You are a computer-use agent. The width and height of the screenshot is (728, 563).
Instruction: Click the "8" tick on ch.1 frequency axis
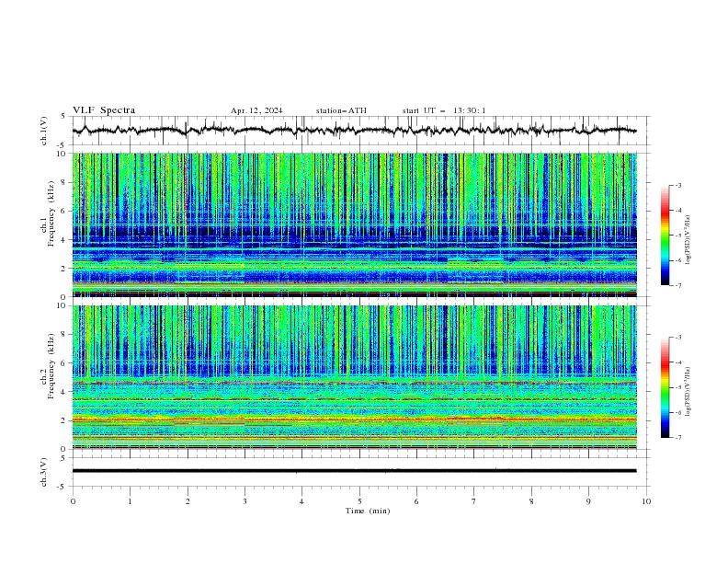pyautogui.click(x=64, y=182)
